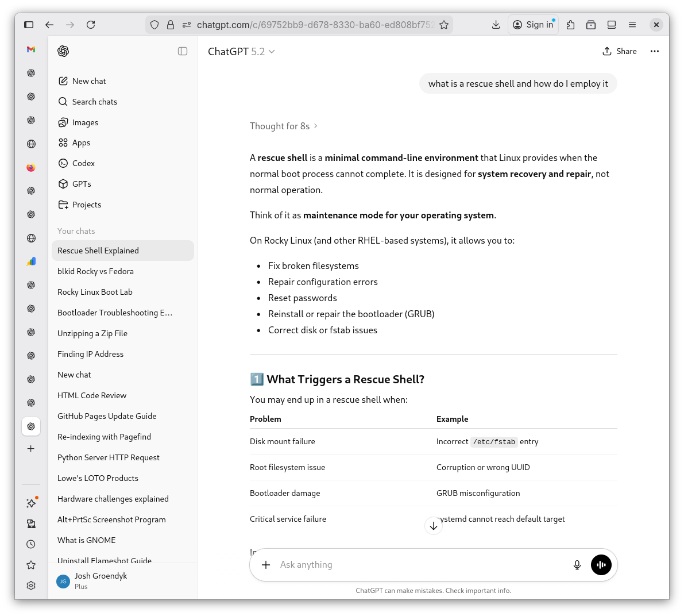The image size is (684, 616).
Task: Expand the 'Thought for 8s' reasoning
Action: click(x=283, y=126)
